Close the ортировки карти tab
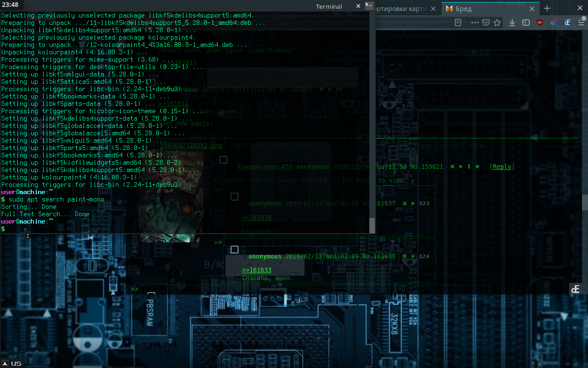This screenshot has width=588, height=368. click(434, 9)
